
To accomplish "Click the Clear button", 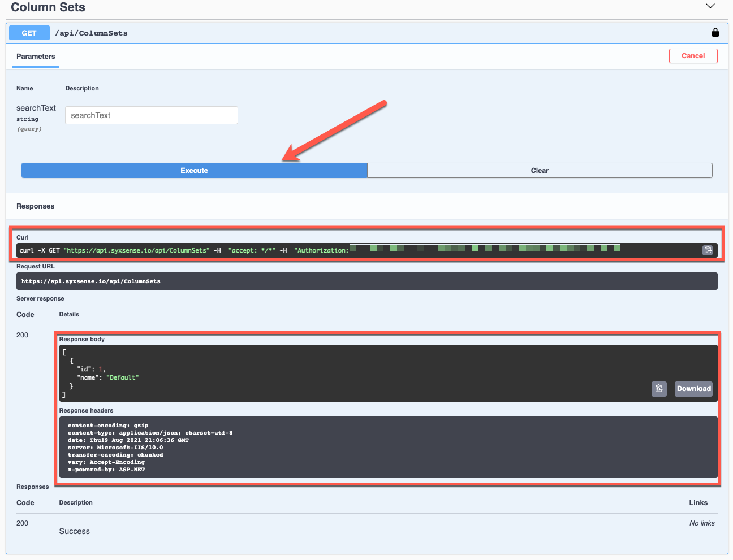I will click(x=540, y=171).
